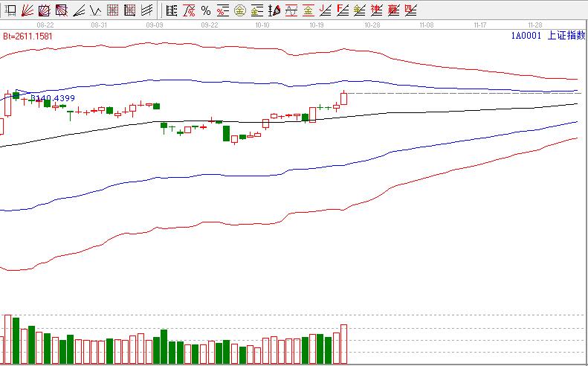Choose the red 速 speed lines tool
This screenshot has width=588, height=366.
(376, 10)
